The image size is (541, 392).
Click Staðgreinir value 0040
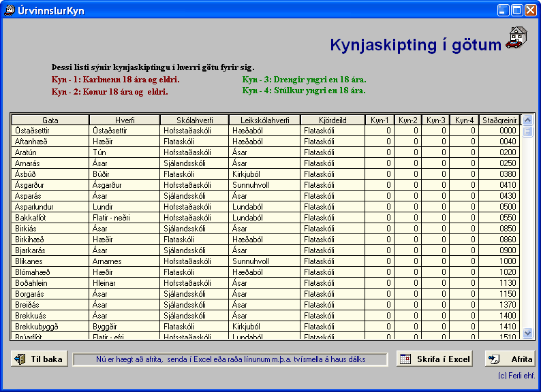[x=499, y=142]
